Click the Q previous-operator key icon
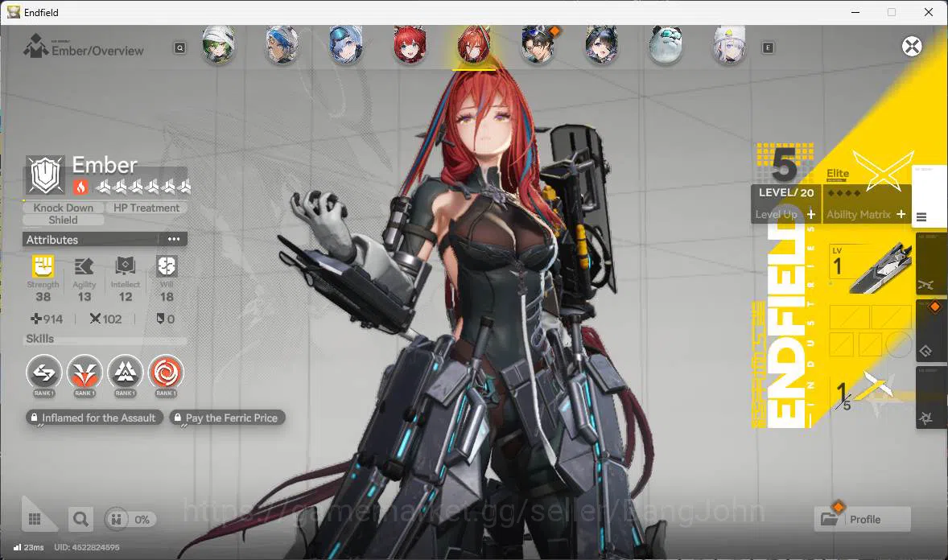This screenshot has width=948, height=560. (179, 47)
